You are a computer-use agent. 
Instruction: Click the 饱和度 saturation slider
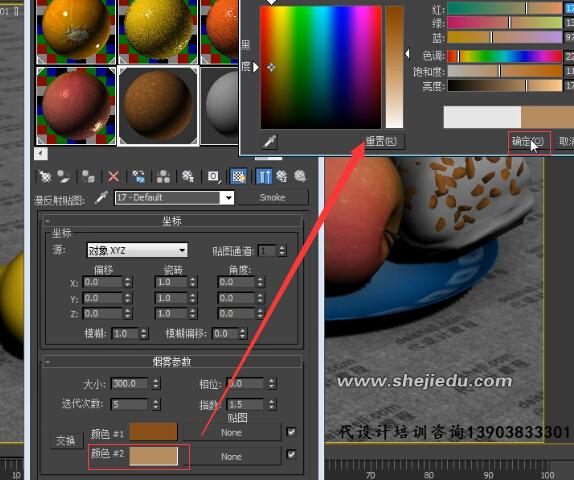505,71
